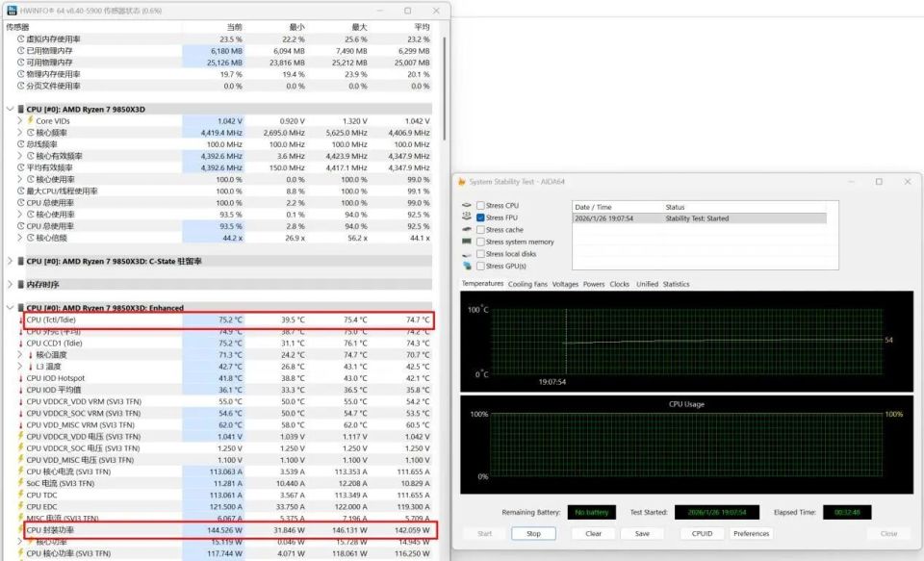Click the lightning icon of CPU TDC row

click(x=20, y=495)
